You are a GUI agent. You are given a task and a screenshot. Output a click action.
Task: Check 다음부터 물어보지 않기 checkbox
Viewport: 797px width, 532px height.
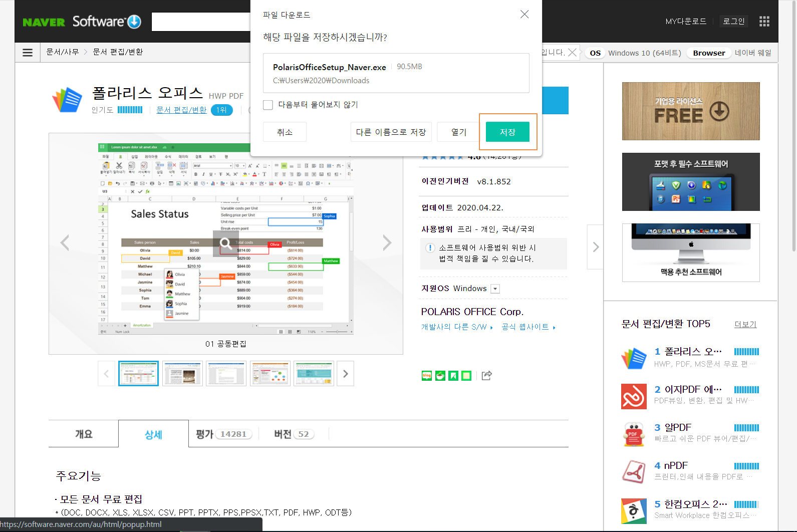point(268,105)
